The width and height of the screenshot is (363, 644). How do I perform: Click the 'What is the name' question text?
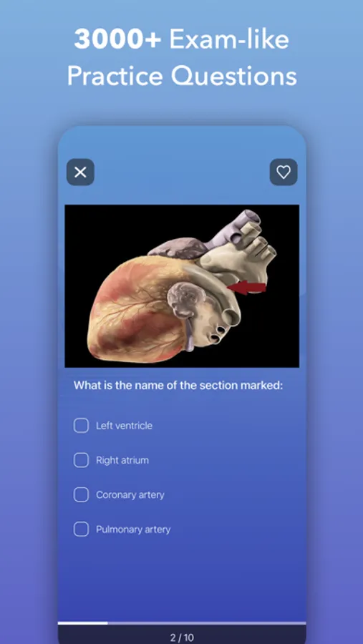point(178,386)
